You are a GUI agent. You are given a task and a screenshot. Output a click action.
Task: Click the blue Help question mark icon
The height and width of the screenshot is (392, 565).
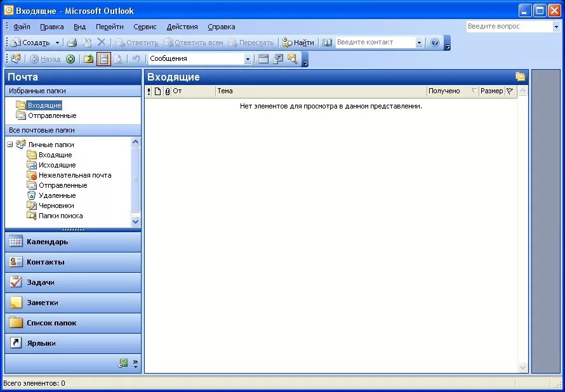tap(435, 43)
